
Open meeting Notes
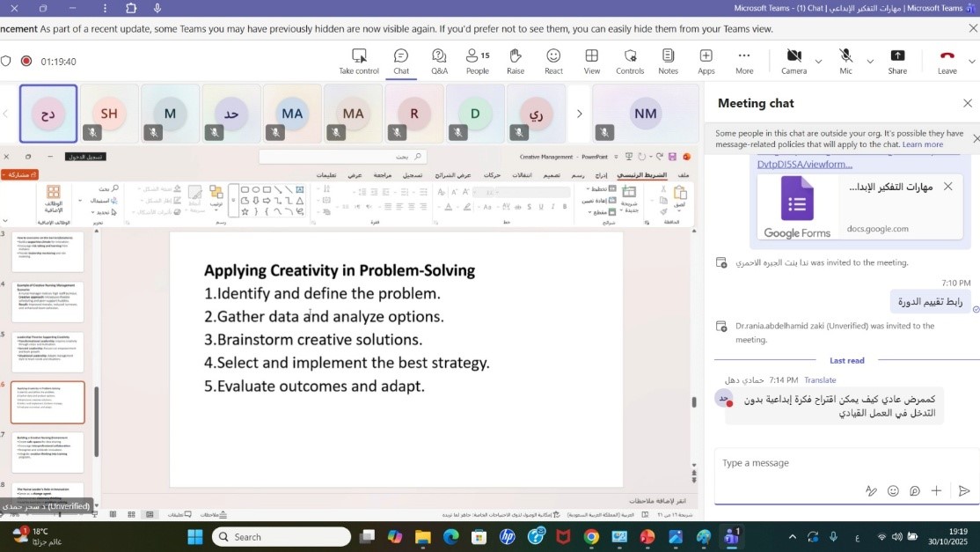[x=668, y=61]
